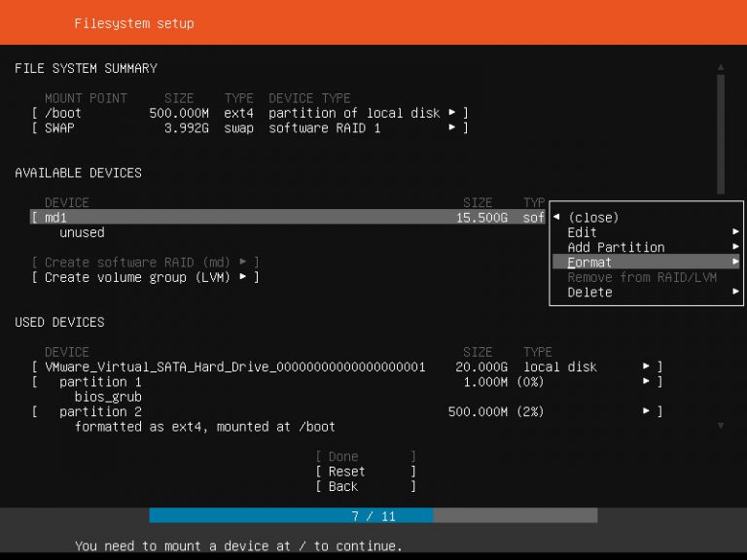
Task: Click the Create software RAID (md) button
Action: tap(145, 262)
